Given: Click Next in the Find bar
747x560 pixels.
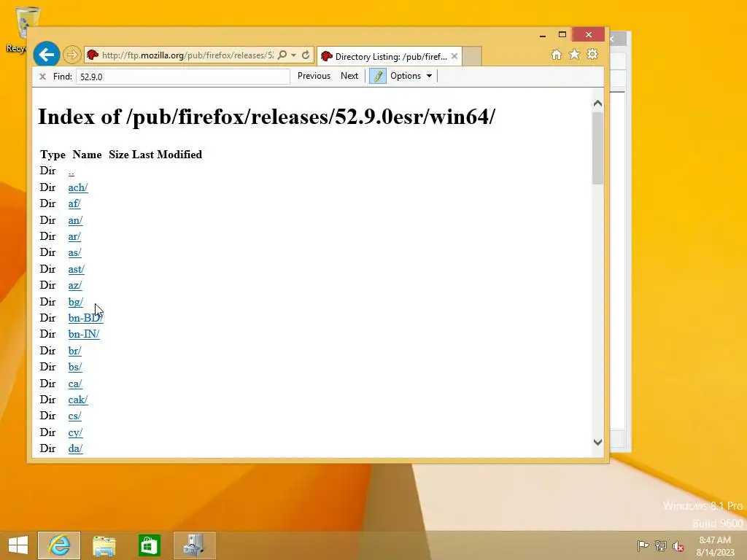Looking at the screenshot, I should 349,76.
